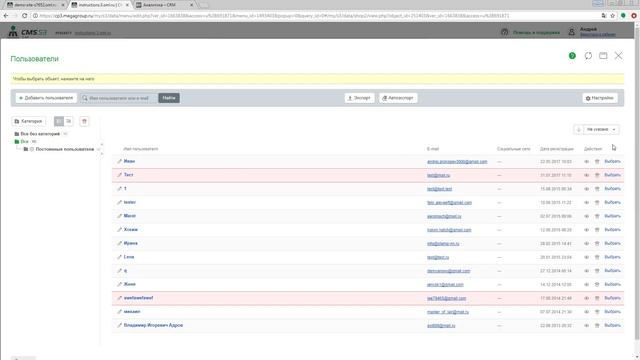
Task: Edit user Ирина via the pencil icon
Action: pos(120,243)
